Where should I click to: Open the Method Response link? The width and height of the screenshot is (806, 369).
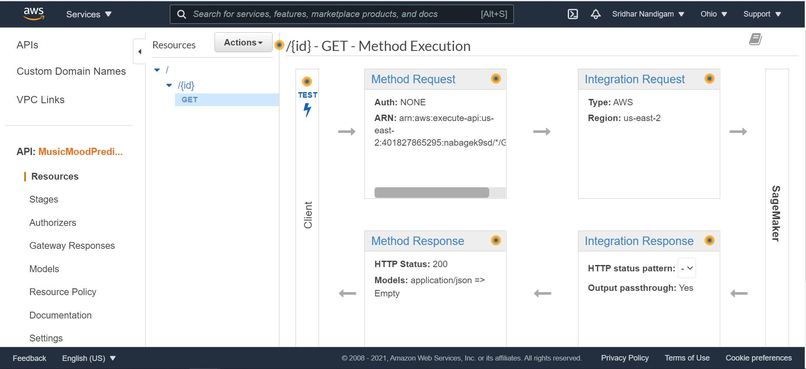coord(417,241)
